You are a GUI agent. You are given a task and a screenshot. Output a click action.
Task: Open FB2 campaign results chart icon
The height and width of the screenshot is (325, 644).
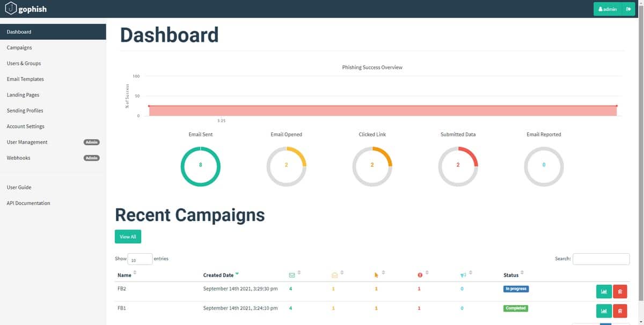click(603, 291)
